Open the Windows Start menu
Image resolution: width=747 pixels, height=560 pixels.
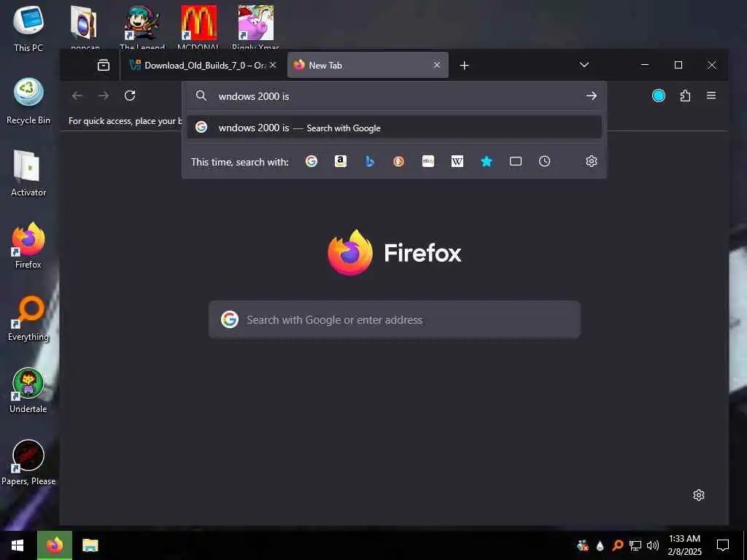point(18,545)
